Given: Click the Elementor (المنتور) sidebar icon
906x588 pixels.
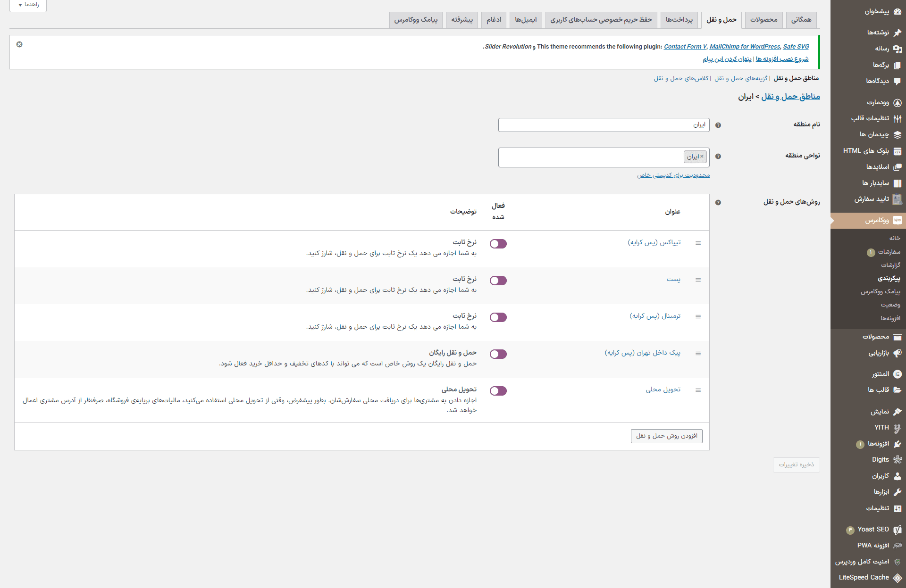Looking at the screenshot, I should pos(897,374).
